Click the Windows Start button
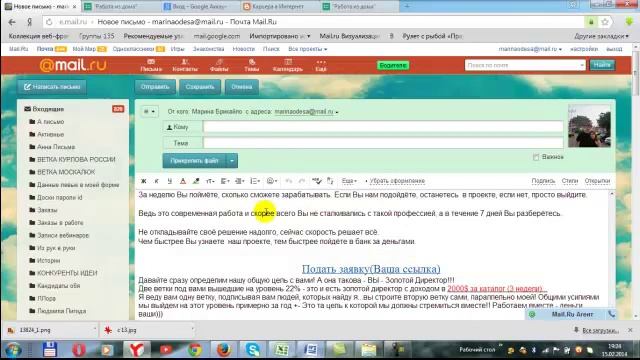 coord(13,350)
